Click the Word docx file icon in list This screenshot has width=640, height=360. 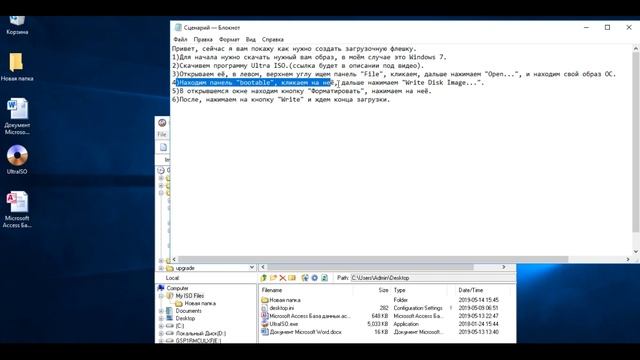[264, 332]
